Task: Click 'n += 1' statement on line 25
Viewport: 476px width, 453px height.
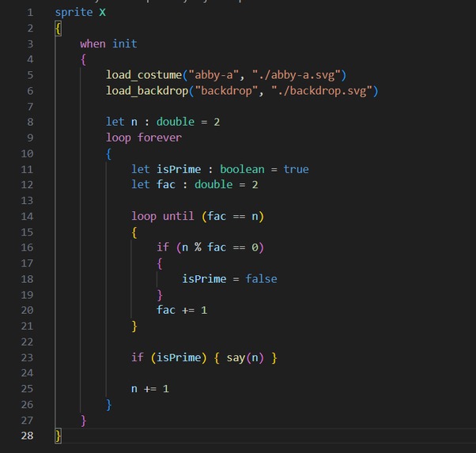Action: tap(150, 389)
